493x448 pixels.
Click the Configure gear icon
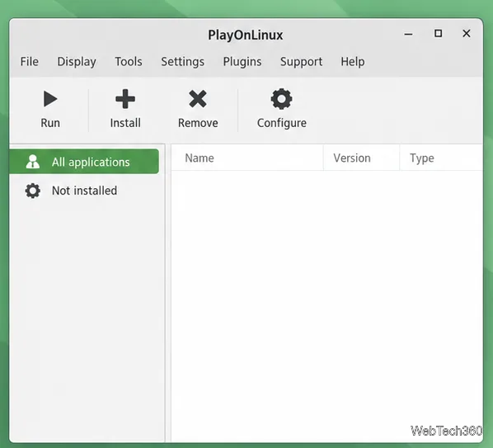point(281,99)
